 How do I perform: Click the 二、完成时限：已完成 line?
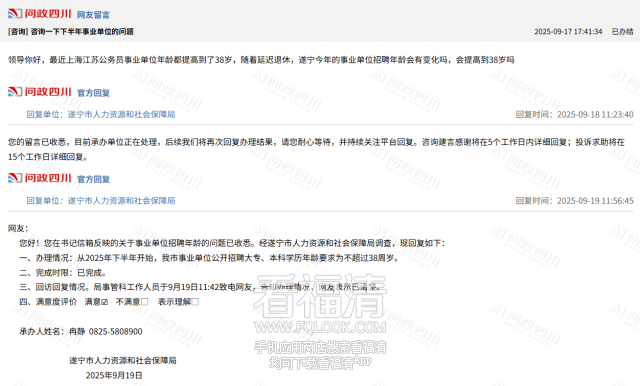pos(63,273)
